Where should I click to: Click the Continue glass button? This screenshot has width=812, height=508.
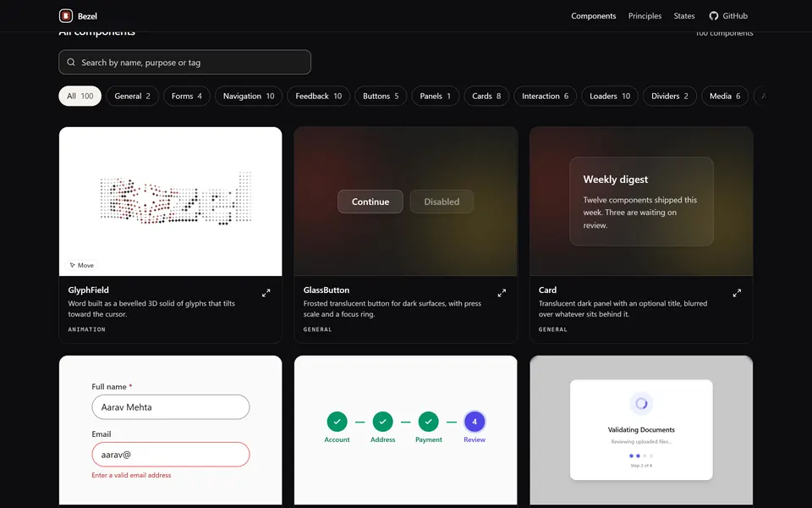370,202
